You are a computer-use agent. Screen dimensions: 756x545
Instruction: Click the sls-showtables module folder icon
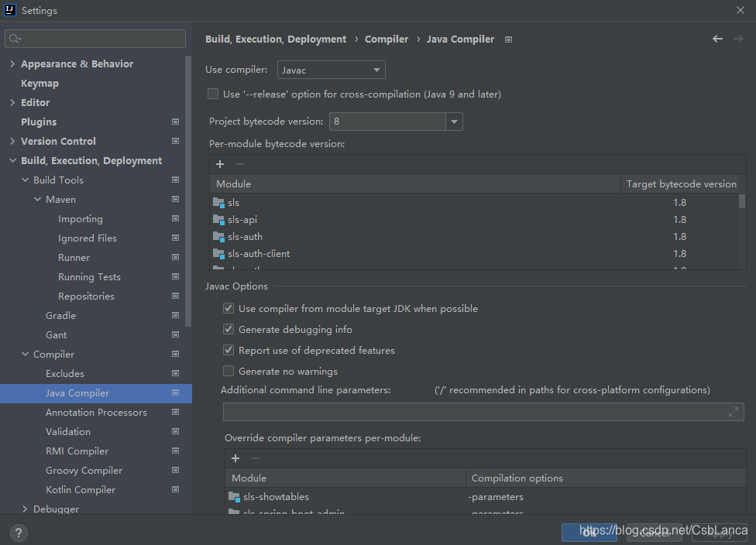point(235,497)
